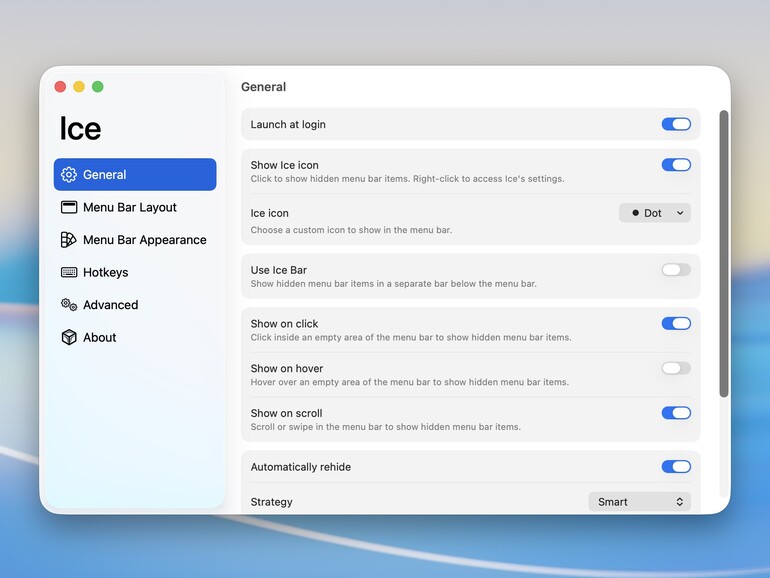Toggle Show on click off
Screen dimensions: 770x578
676,324
